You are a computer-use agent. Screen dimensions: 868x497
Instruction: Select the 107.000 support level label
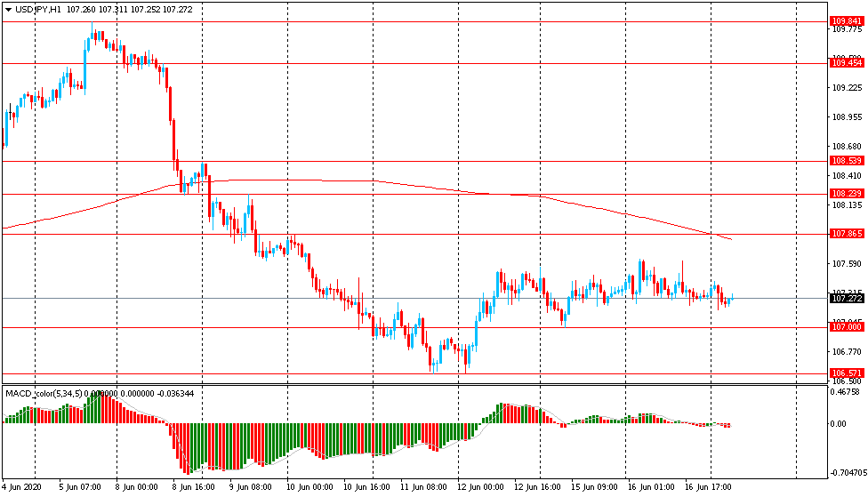[847, 327]
